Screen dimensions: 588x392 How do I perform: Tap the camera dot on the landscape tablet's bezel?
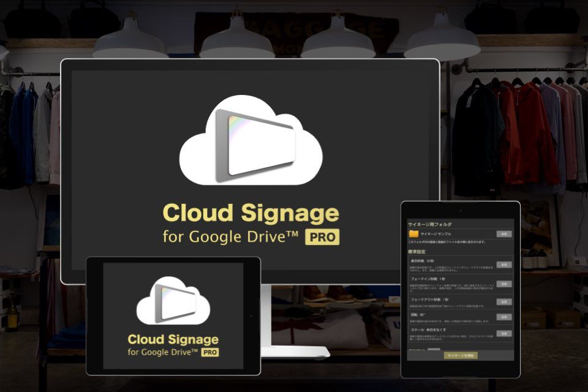click(x=251, y=315)
